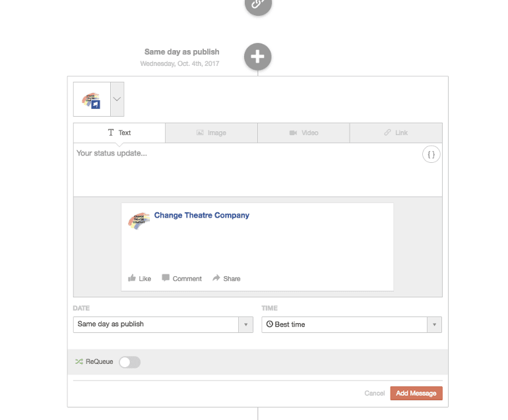The width and height of the screenshot is (508, 420).
Task: Open the Date dropdown showing Same day as publish
Action: click(163, 324)
